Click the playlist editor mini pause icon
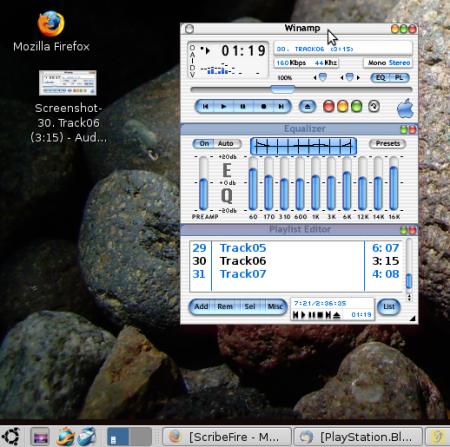Image resolution: width=450 pixels, height=447 pixels. click(x=312, y=315)
